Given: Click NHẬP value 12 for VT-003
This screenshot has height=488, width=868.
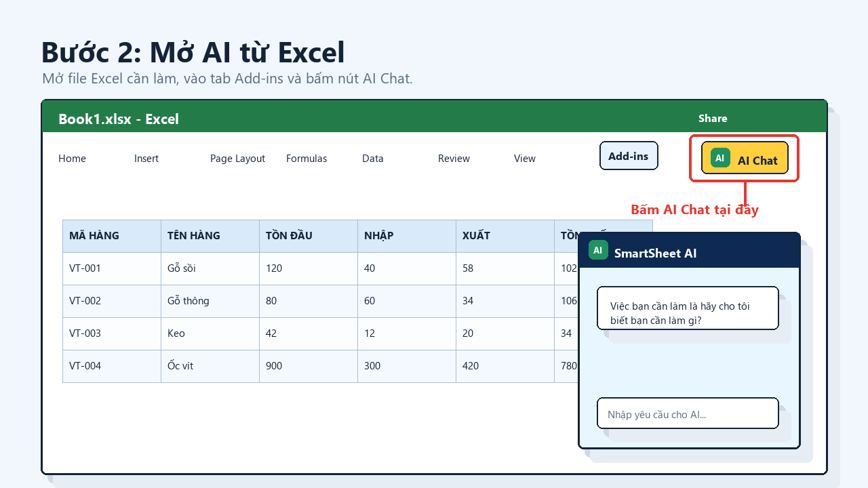Looking at the screenshot, I should click(407, 333).
